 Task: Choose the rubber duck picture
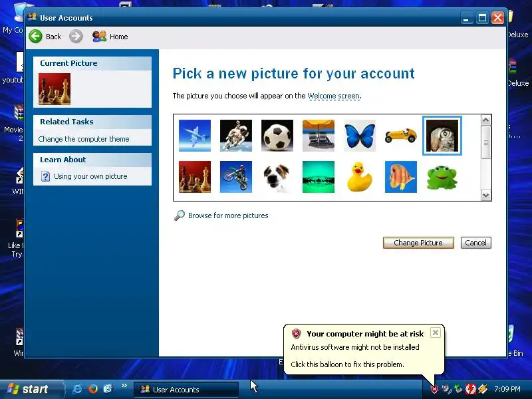[360, 177]
